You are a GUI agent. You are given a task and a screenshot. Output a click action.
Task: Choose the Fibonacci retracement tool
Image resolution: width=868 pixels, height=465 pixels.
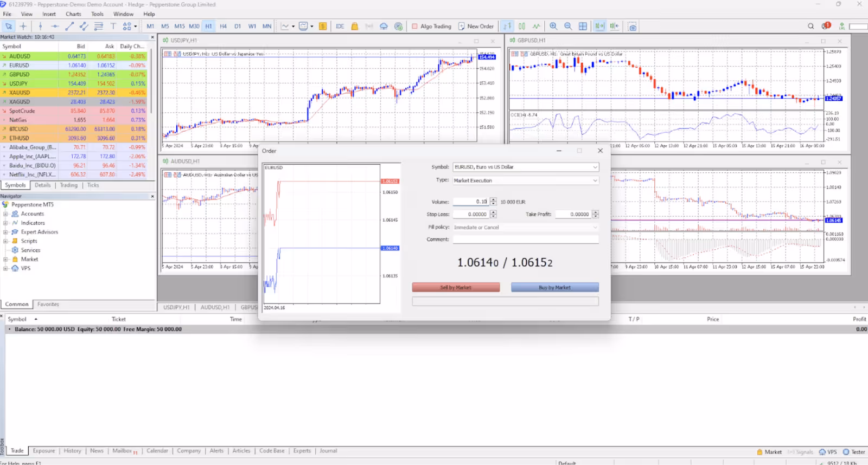click(98, 26)
